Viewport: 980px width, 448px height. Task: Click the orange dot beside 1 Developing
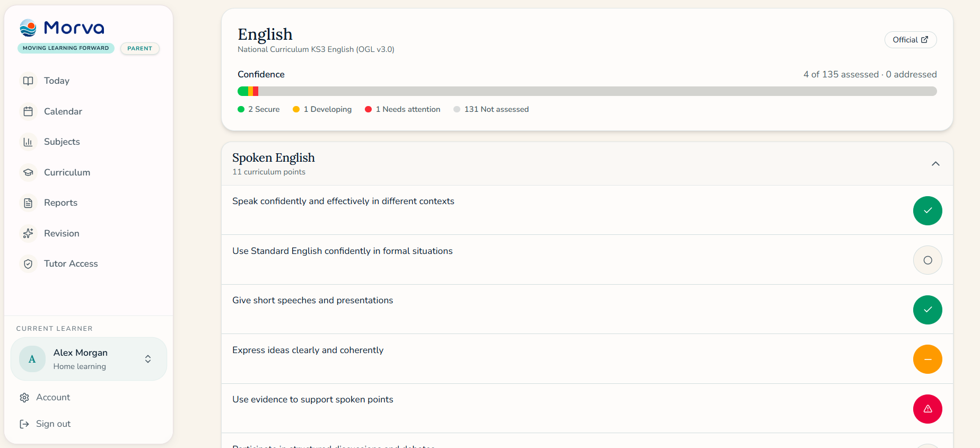coord(296,109)
